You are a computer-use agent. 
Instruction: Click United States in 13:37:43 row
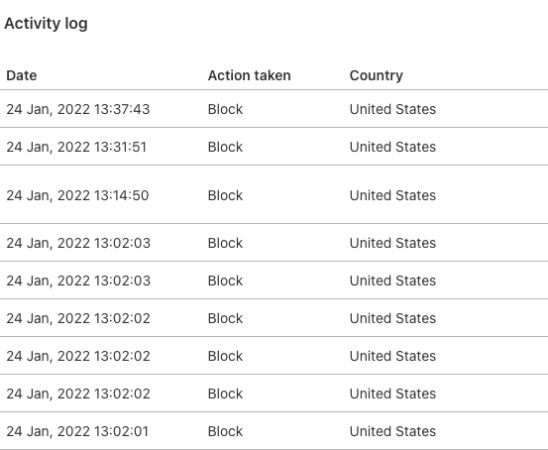(392, 109)
